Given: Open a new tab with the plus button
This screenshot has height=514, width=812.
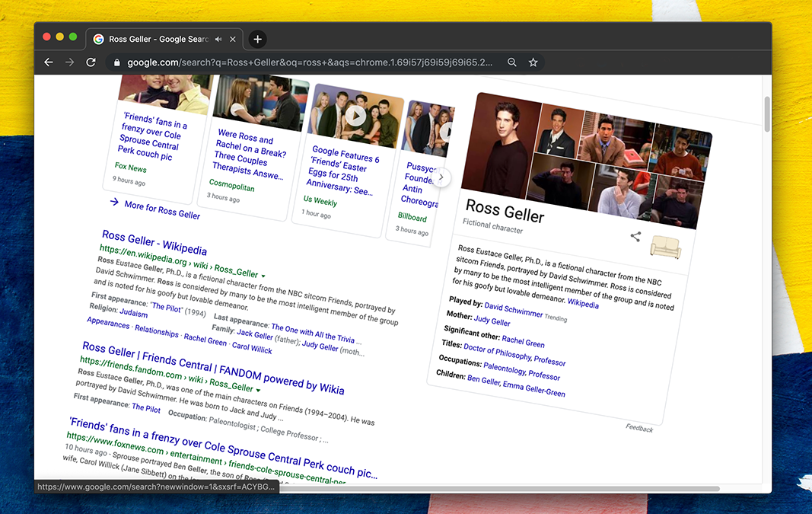Looking at the screenshot, I should tap(257, 39).
